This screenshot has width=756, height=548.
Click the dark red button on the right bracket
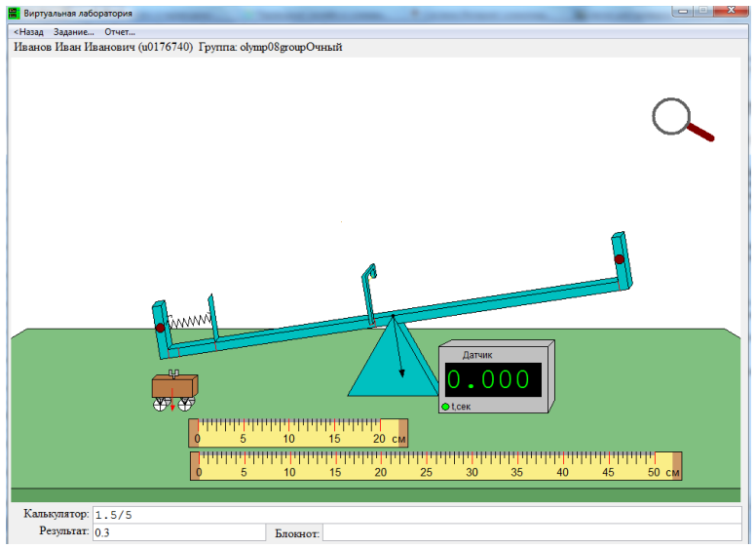click(x=619, y=259)
